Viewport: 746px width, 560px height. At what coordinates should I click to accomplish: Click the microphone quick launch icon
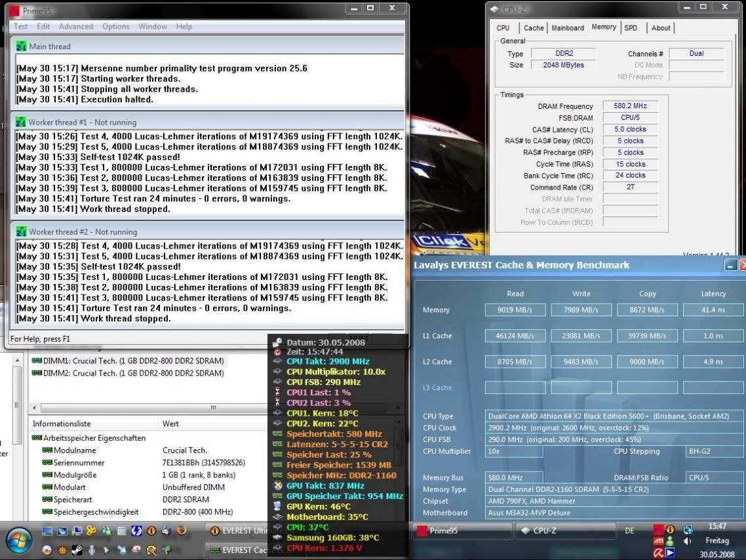(92, 550)
